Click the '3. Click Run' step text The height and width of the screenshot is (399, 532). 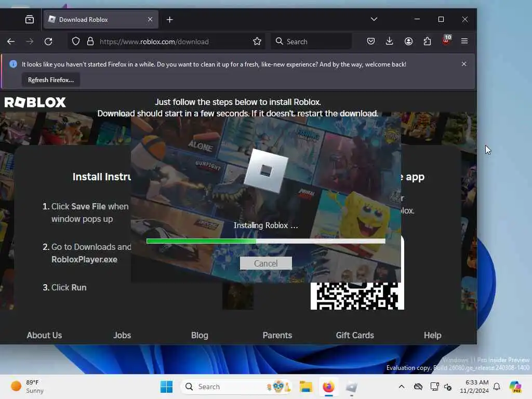64,287
